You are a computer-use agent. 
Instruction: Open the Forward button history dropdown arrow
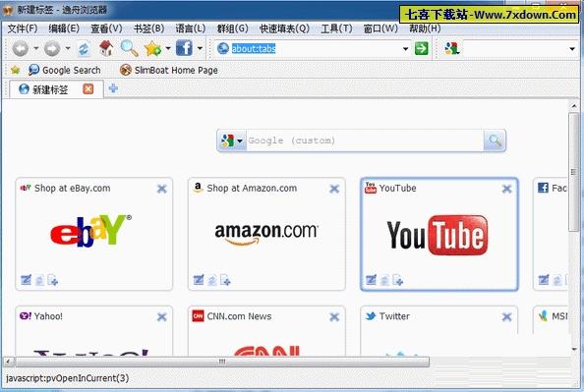pyautogui.click(x=68, y=48)
